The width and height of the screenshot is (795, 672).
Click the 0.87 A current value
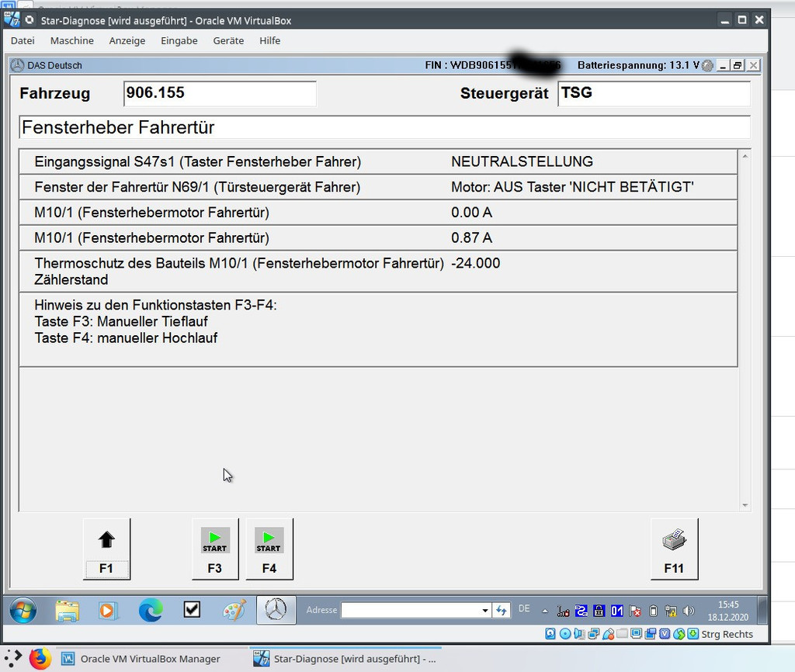coord(471,237)
